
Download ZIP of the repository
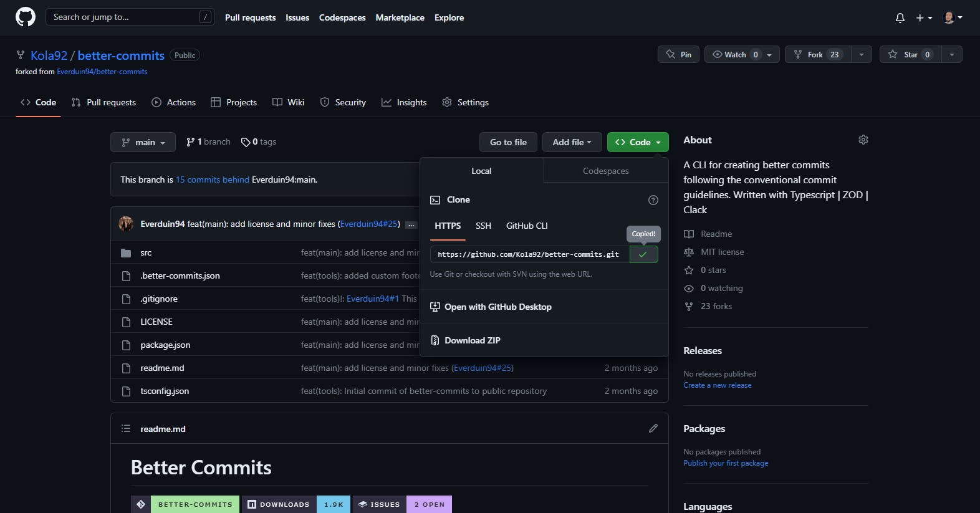tap(466, 340)
